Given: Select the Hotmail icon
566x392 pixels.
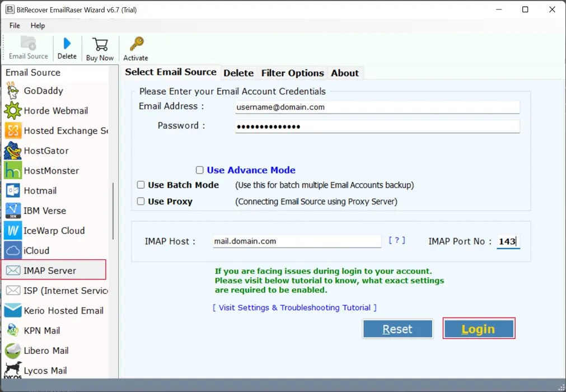Looking at the screenshot, I should 13,190.
